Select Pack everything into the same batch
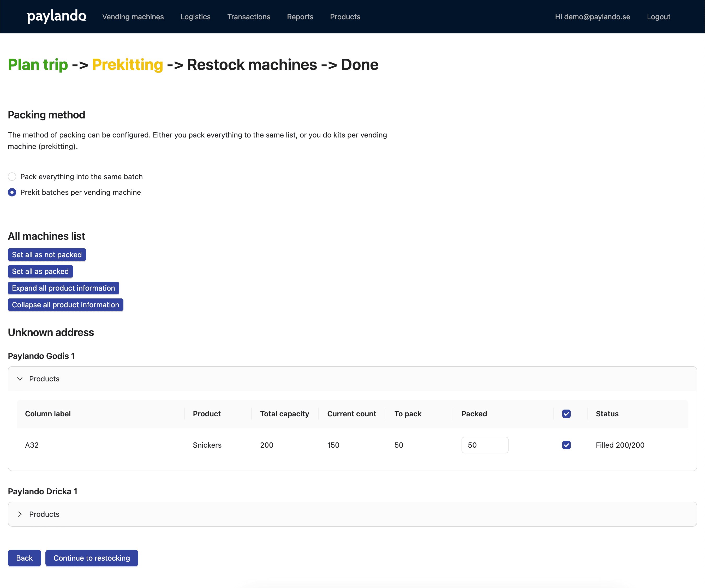705x588 pixels. click(12, 177)
